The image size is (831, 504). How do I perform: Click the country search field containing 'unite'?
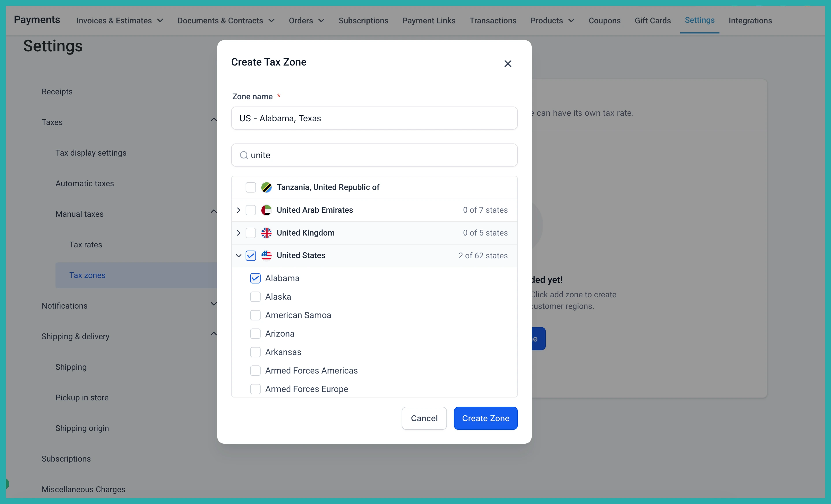[374, 155]
